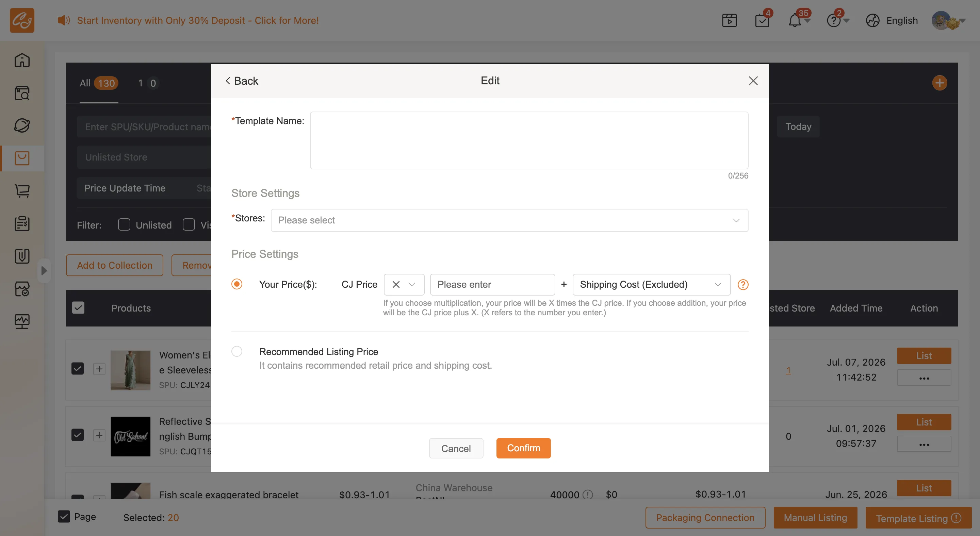980x536 pixels.
Task: Click the info icon next to 40000
Action: point(588,495)
